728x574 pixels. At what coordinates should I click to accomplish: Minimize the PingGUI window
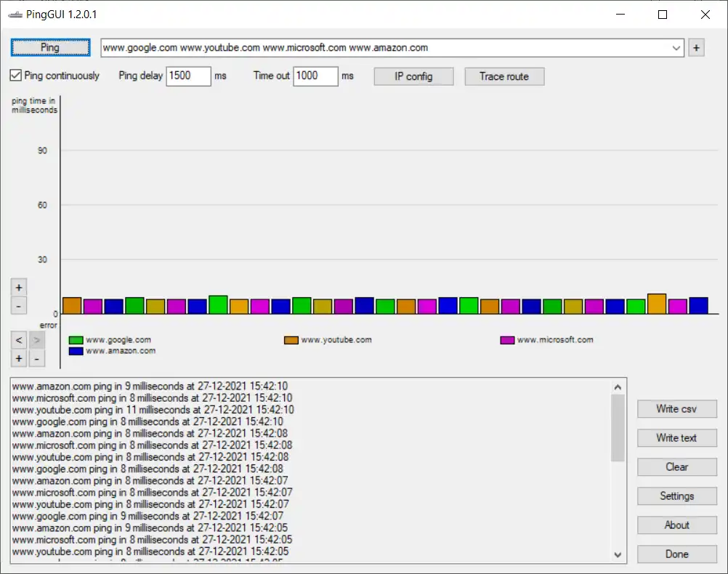620,15
